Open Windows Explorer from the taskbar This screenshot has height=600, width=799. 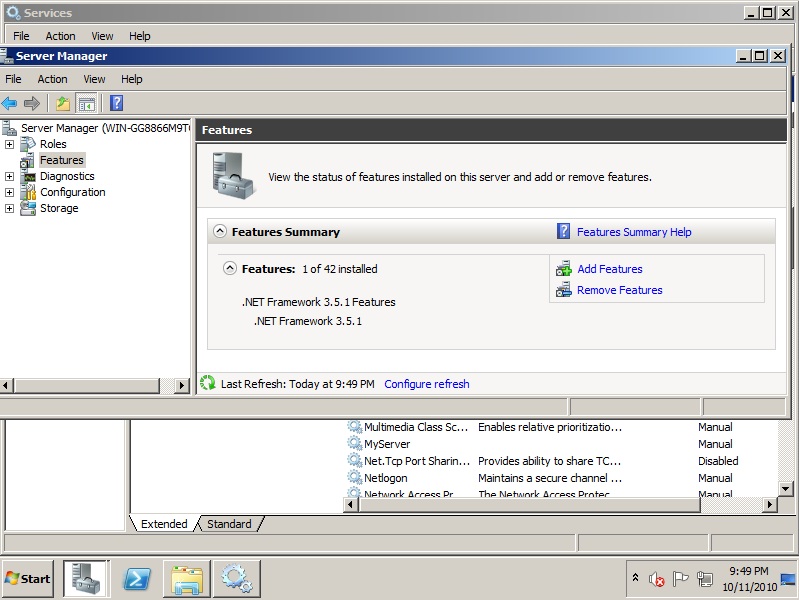click(187, 579)
